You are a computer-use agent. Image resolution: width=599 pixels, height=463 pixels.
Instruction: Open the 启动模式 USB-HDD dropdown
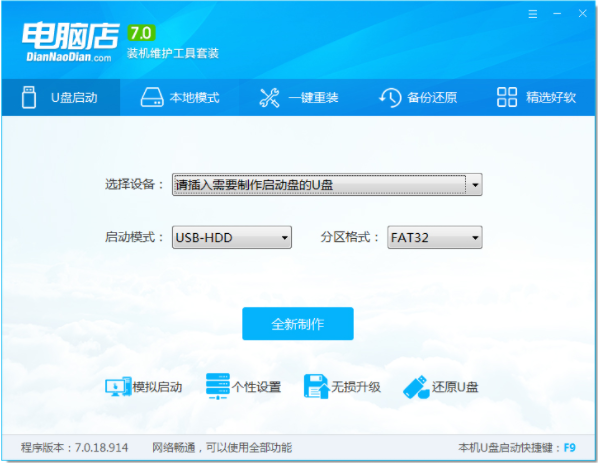(x=232, y=237)
